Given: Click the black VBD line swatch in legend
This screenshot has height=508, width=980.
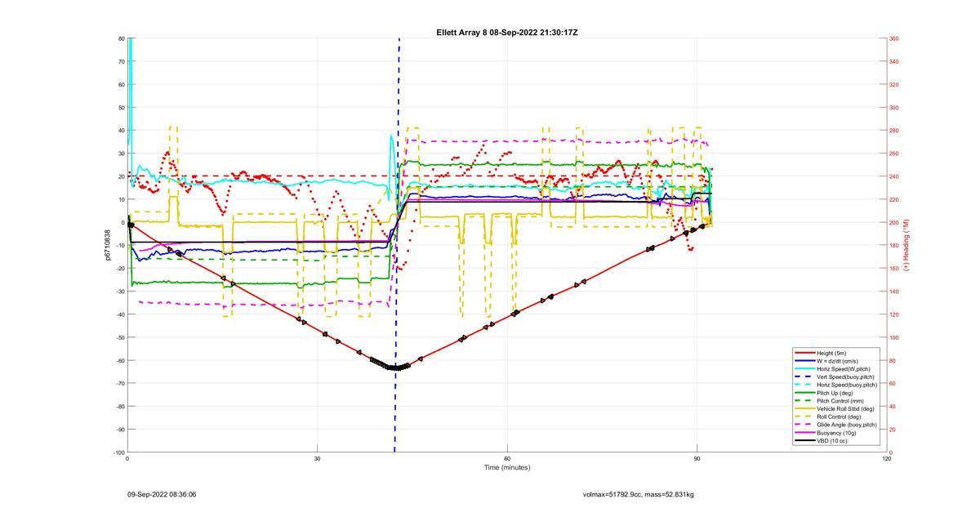Looking at the screenshot, I should 804,441.
